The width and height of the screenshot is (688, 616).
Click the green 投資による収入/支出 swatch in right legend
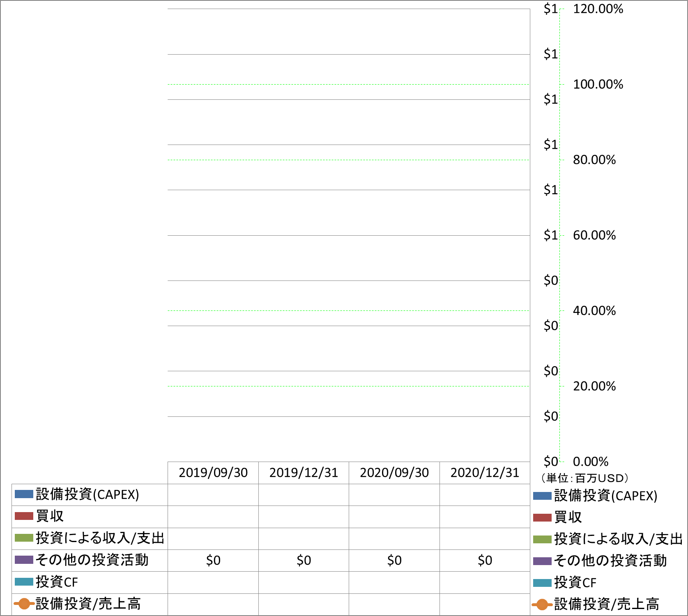click(542, 539)
